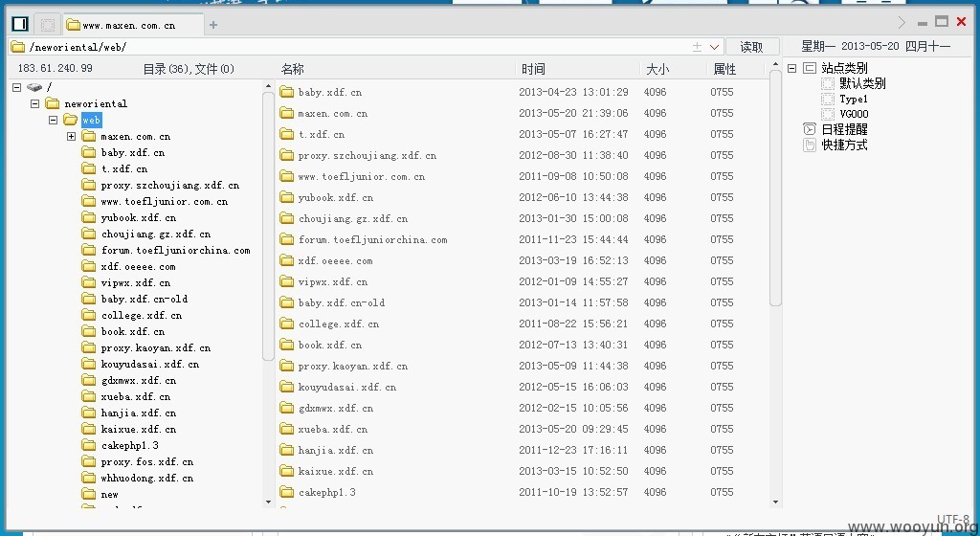Select proxy.szchoujiang.xdf.cn row in the file list
Image resolution: width=980 pixels, height=536 pixels.
[521, 155]
